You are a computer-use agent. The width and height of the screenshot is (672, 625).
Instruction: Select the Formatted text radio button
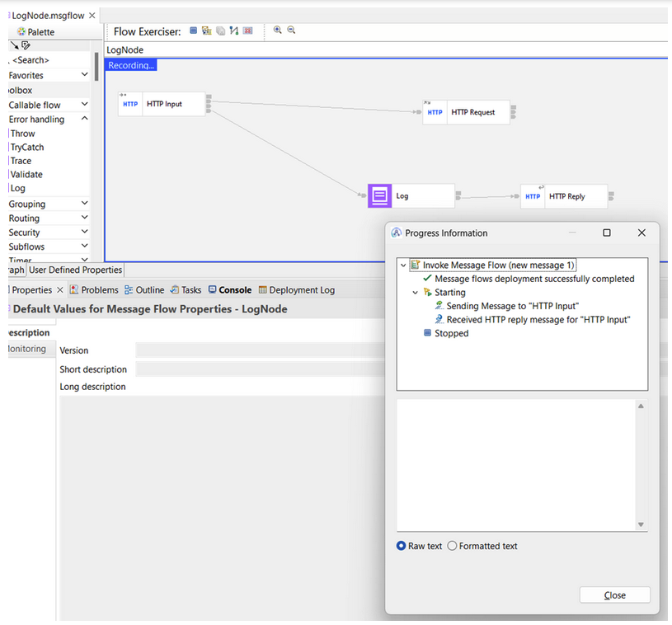coord(452,546)
